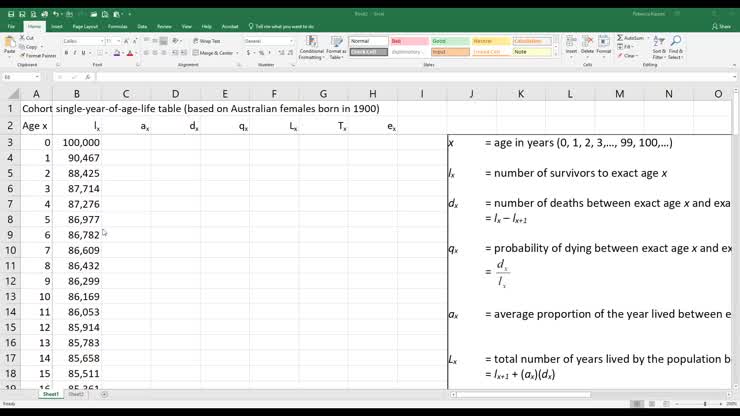Open Sort & Filter menu
This screenshot has width=740, height=416.
[x=659, y=47]
